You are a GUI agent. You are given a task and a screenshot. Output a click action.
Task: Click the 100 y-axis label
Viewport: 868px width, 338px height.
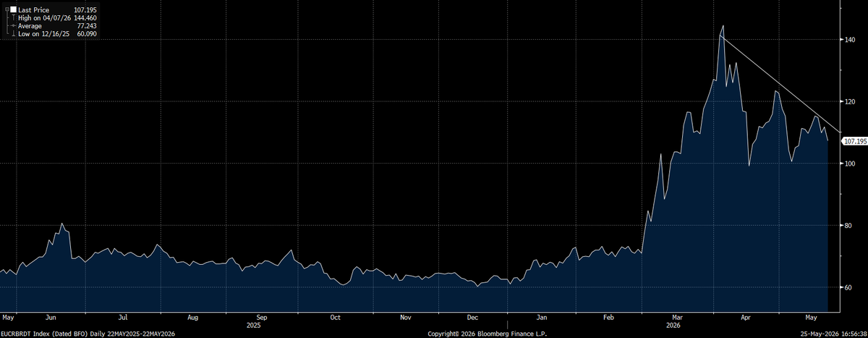(x=851, y=164)
